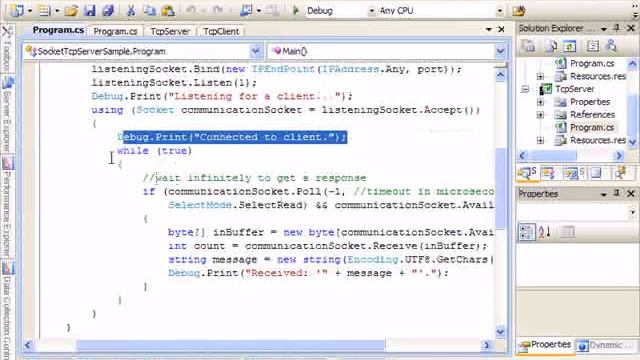
Task: Click the New Project toolbar icon
Action: click(16, 11)
